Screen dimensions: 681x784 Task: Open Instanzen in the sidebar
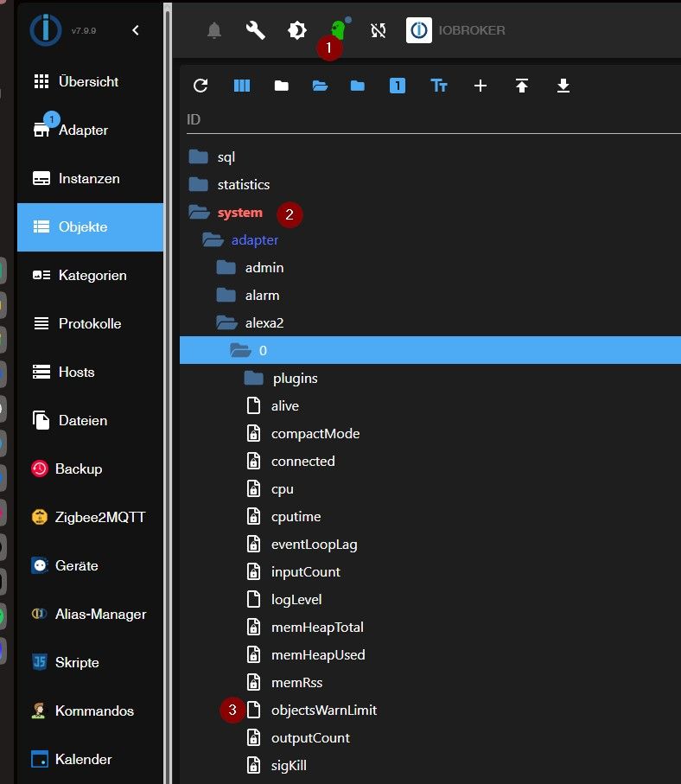coord(90,179)
